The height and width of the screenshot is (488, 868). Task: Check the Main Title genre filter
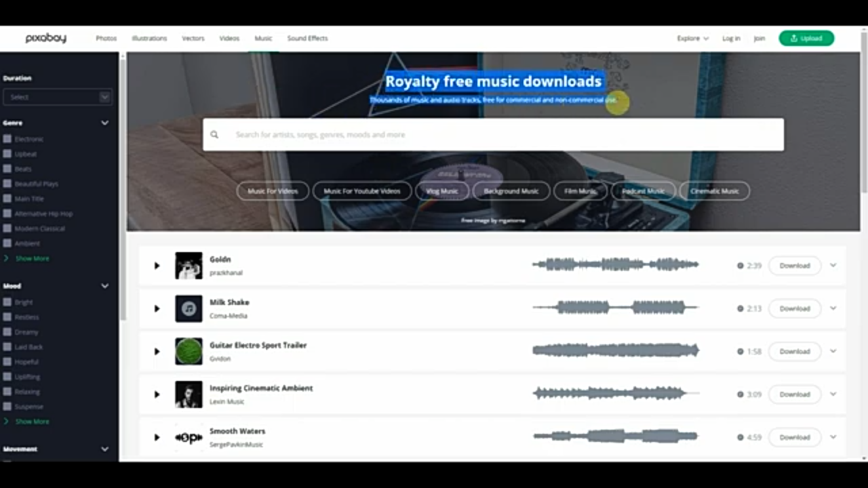click(7, 199)
